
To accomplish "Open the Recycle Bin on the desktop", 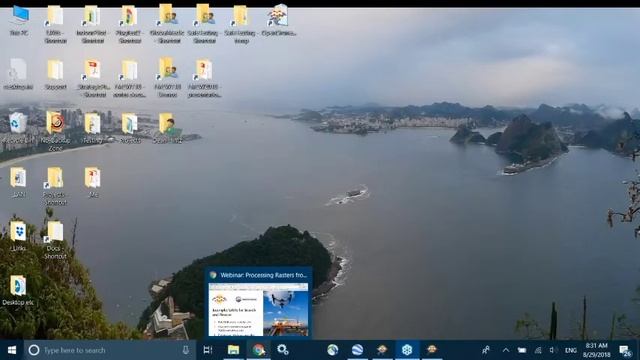I will point(18,124).
